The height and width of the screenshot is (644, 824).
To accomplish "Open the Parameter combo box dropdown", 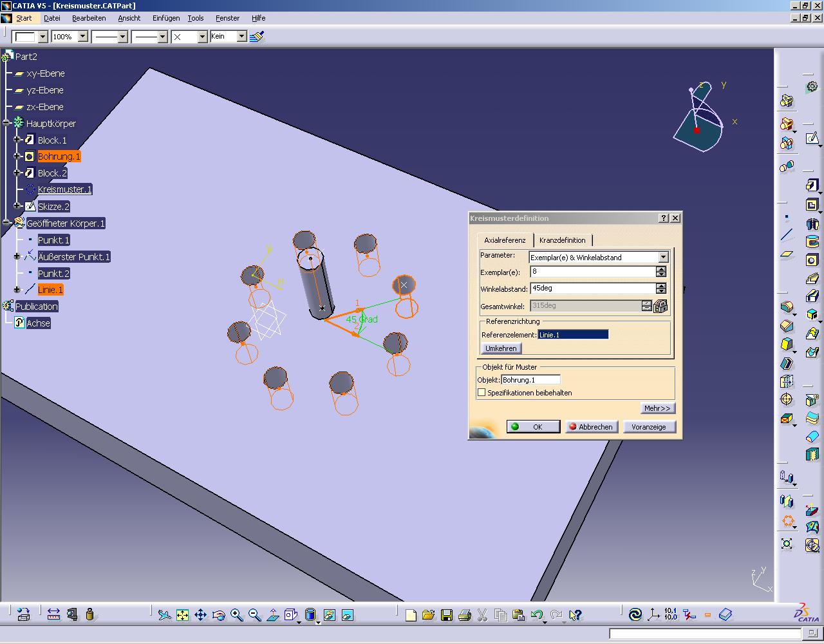I will (663, 257).
